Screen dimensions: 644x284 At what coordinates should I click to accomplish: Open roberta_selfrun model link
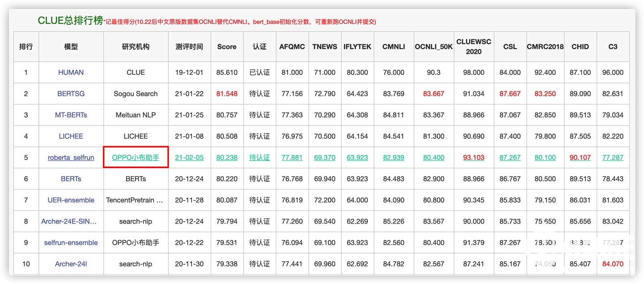(x=71, y=158)
